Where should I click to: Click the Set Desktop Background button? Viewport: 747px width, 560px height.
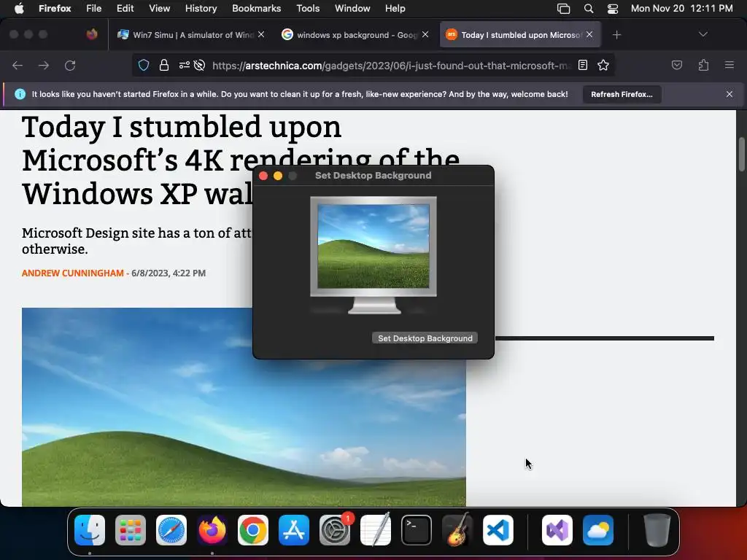pyautogui.click(x=425, y=338)
